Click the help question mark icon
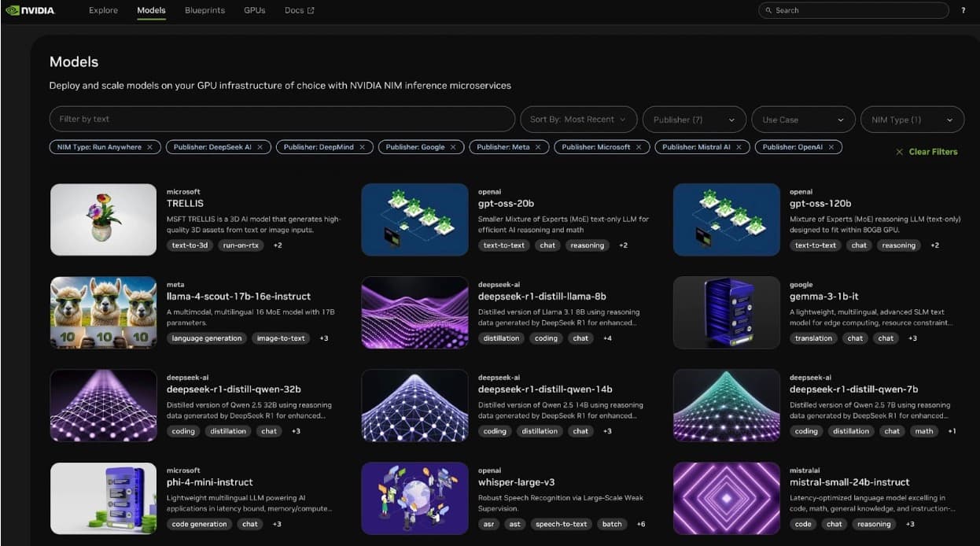The height and width of the screenshot is (546, 980). click(x=963, y=10)
